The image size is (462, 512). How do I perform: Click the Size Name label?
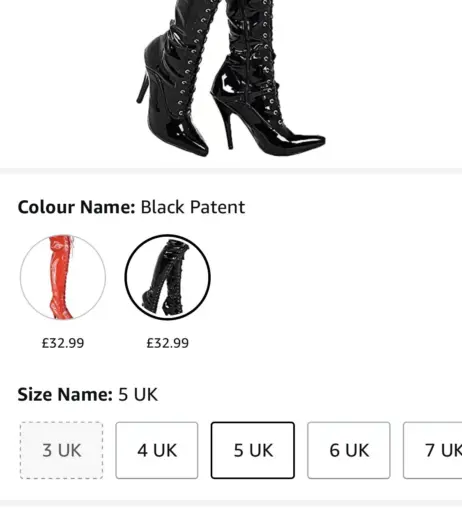pos(65,395)
